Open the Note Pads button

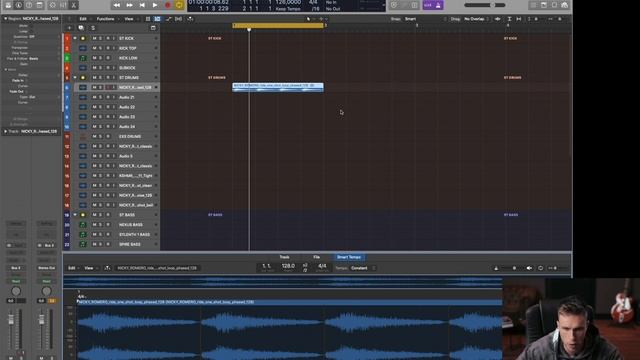coord(544,5)
